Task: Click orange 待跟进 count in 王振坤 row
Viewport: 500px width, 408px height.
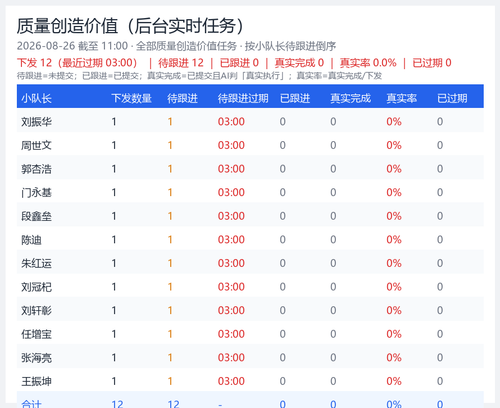Action: pyautogui.click(x=170, y=381)
